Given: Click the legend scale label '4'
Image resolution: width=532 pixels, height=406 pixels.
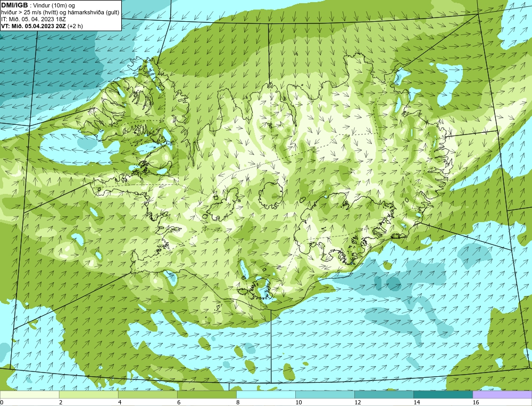Looking at the screenshot, I should pyautogui.click(x=120, y=402).
